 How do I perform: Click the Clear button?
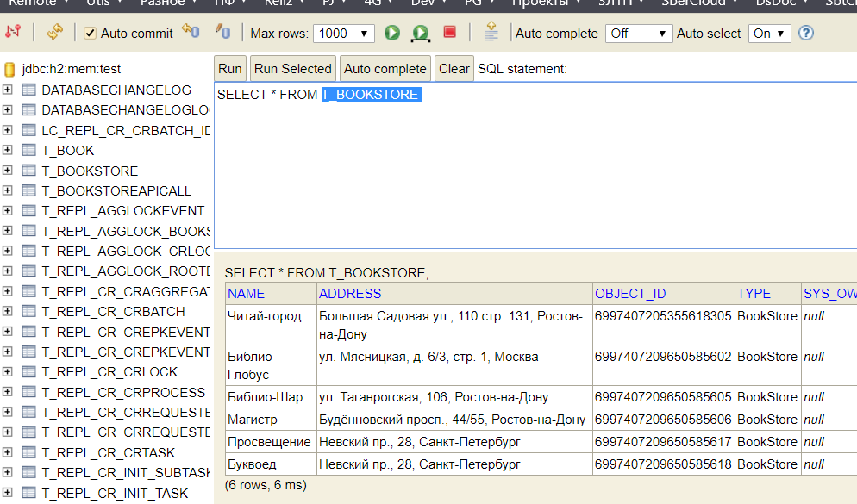(x=454, y=69)
